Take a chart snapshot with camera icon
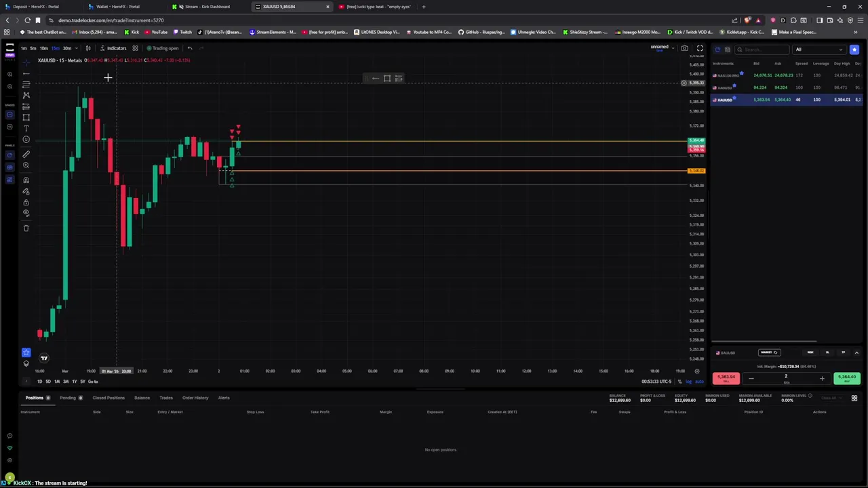The width and height of the screenshot is (868, 488). click(x=685, y=48)
